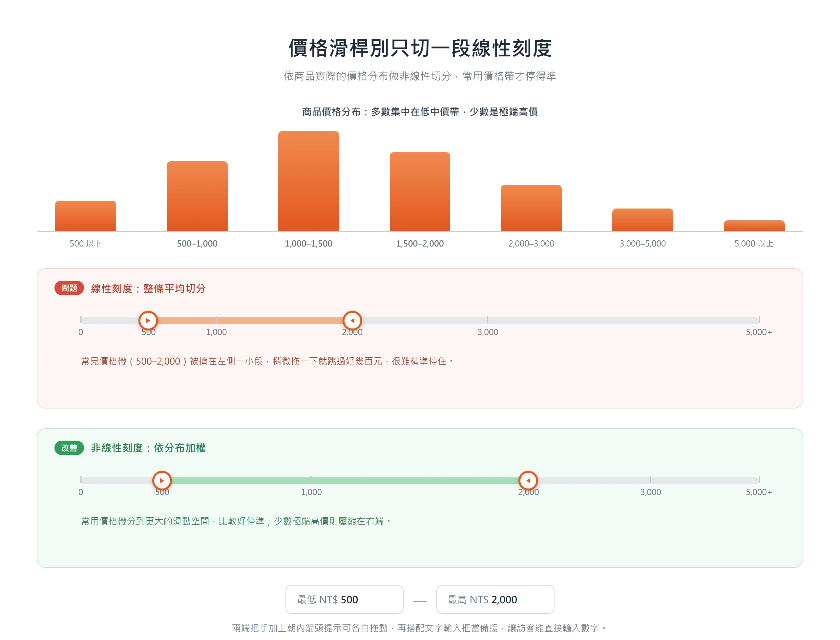The image size is (840, 640).
Task: Click the footer tip starting 兩端把手加上
Action: [x=419, y=628]
